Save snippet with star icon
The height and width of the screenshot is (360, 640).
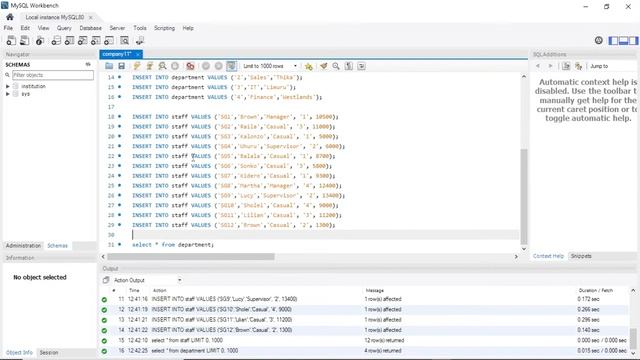[309, 66]
